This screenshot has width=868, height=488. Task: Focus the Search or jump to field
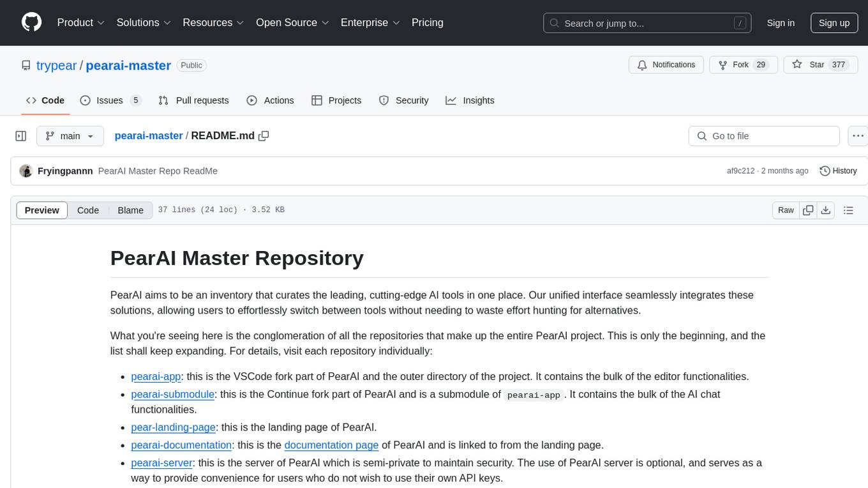click(648, 23)
